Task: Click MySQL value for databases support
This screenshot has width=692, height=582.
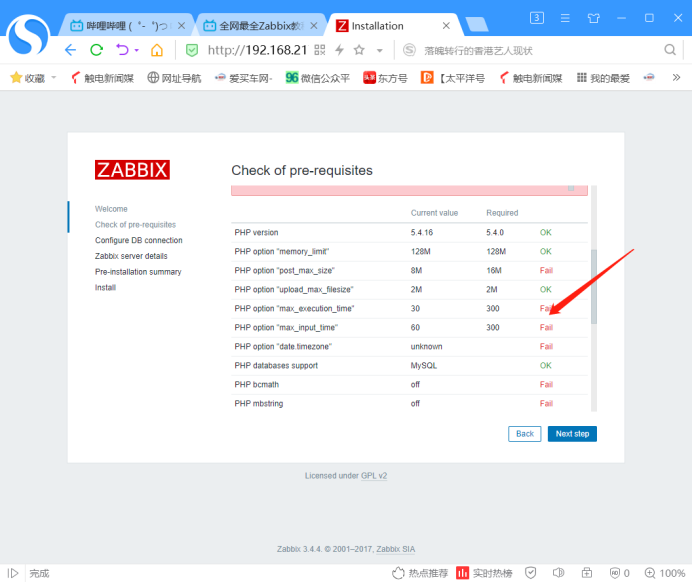Action: 424,365
